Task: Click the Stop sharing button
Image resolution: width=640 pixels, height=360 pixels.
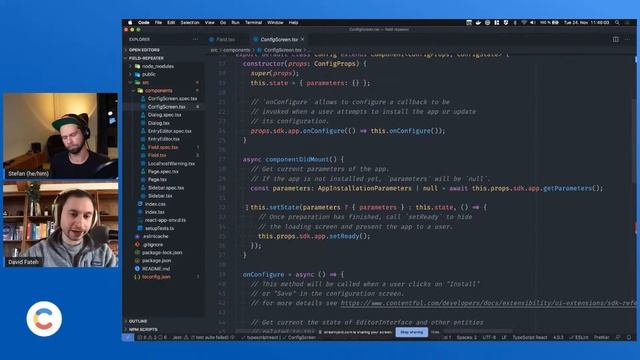Action: [x=411, y=332]
